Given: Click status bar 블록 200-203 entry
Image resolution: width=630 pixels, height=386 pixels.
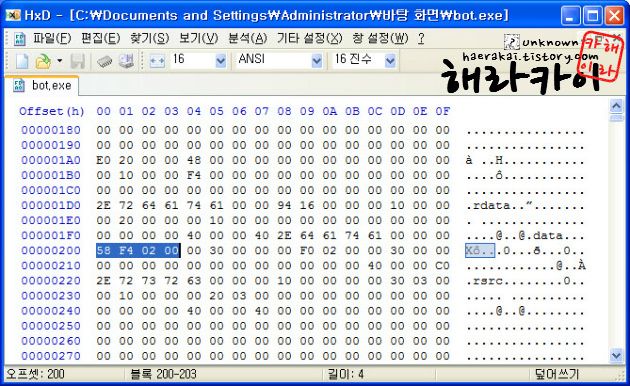Looking at the screenshot, I should 164,374.
